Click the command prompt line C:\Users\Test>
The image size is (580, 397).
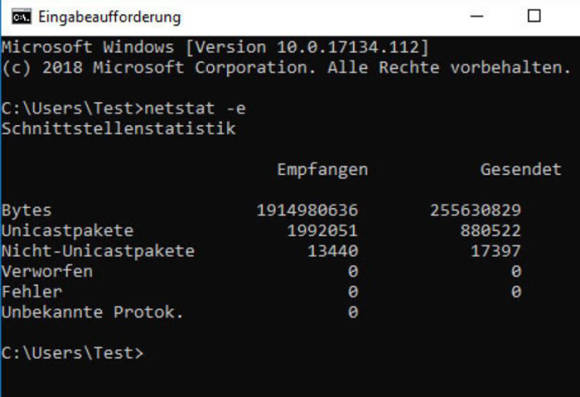[x=72, y=353]
